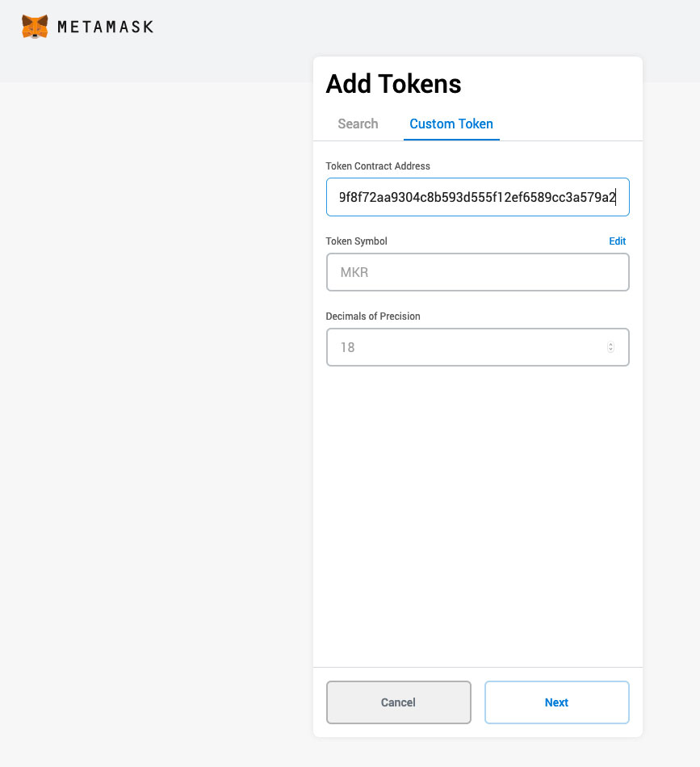Click the Token Contract Address label
The width and height of the screenshot is (700, 767).
(x=377, y=166)
